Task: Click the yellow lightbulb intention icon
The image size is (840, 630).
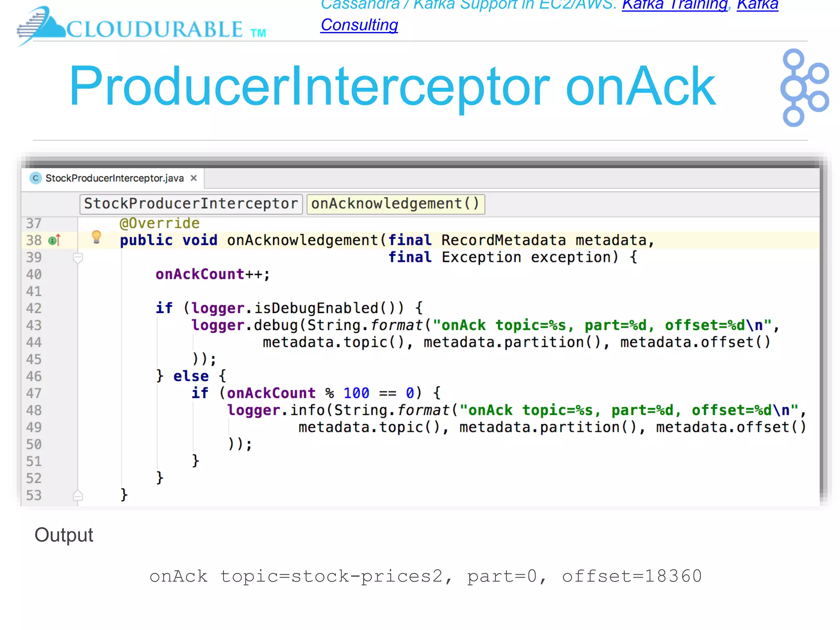Action: click(96, 237)
